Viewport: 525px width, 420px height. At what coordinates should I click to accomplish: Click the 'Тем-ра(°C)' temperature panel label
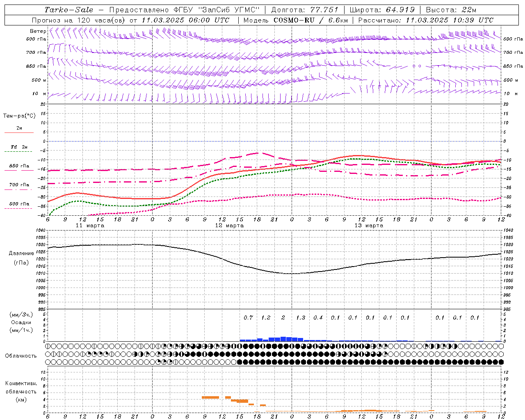19,116
